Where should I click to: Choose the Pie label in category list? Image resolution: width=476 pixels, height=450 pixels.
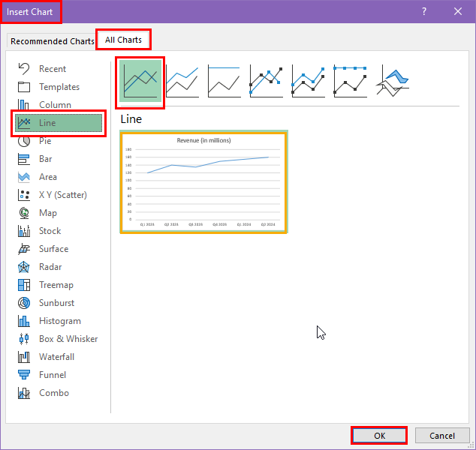tap(45, 141)
